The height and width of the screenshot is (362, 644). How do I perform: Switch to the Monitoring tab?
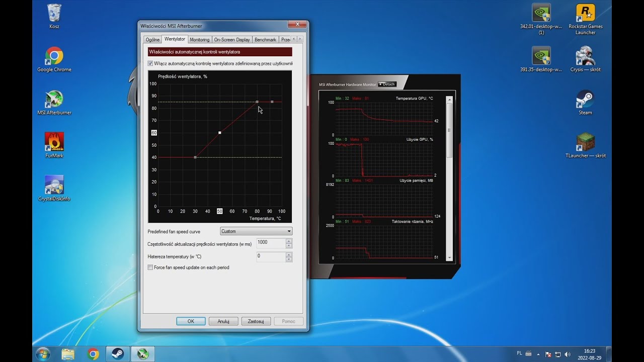pos(200,40)
